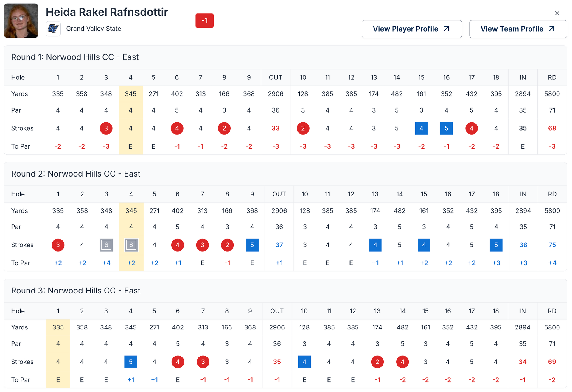Click the arrow icon in View Player Profile
The image size is (572, 392).
(446, 29)
